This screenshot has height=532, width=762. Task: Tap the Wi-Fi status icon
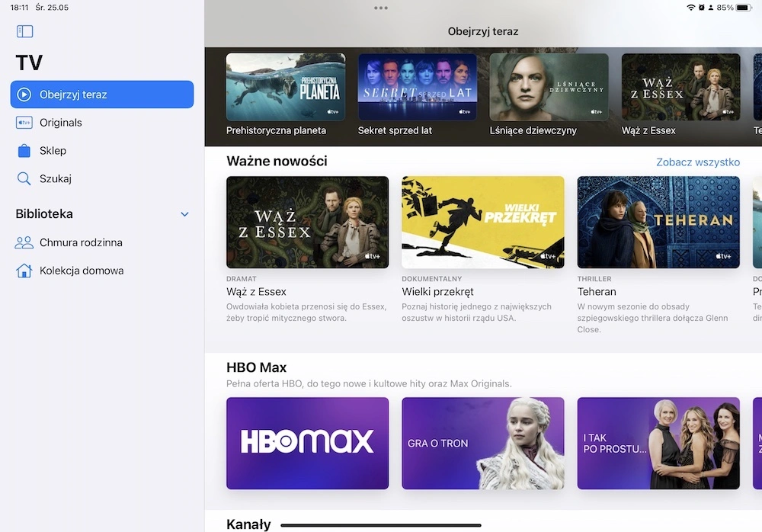(690, 8)
